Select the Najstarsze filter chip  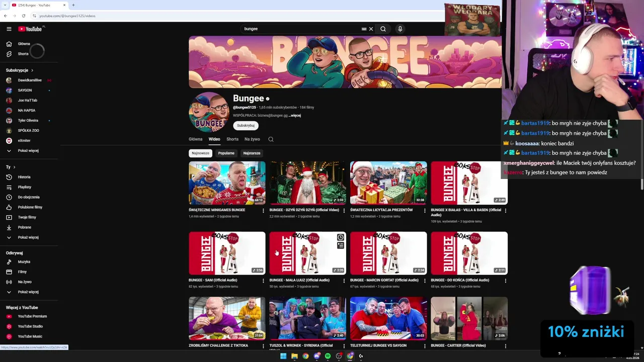(252, 153)
